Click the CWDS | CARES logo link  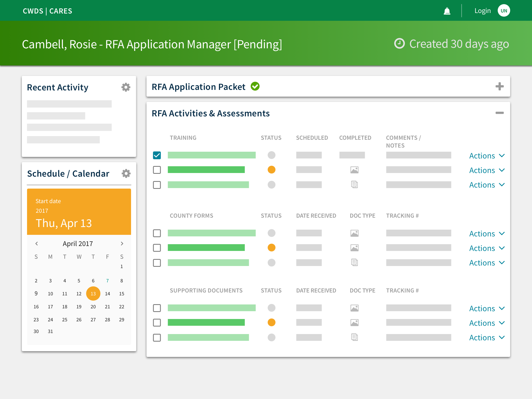pyautogui.click(x=47, y=11)
